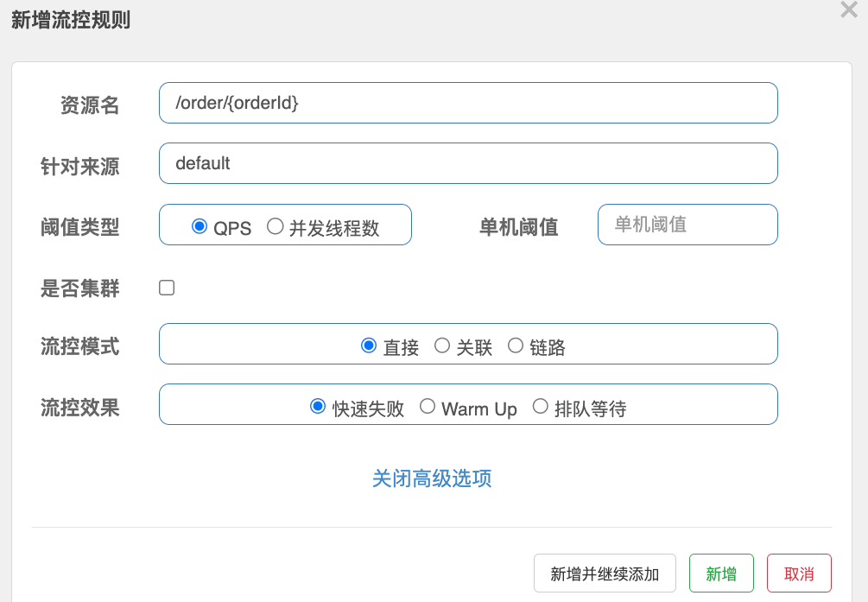The height and width of the screenshot is (602, 868).
Task: Focus the 资源名 input field
Action: click(468, 103)
